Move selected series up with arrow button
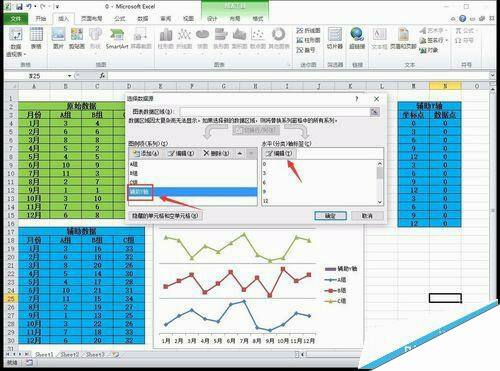Image resolution: width=500 pixels, height=371 pixels. (x=240, y=153)
